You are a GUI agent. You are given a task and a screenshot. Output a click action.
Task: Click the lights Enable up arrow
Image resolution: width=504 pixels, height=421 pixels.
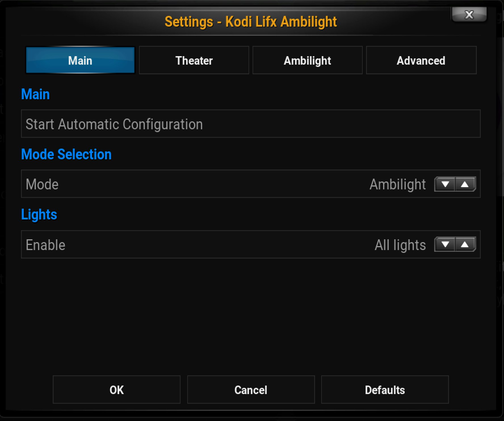click(465, 244)
